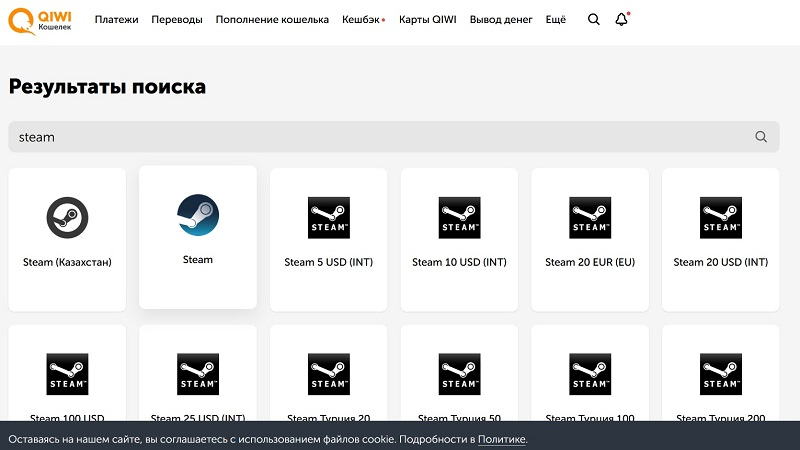This screenshot has width=800, height=450.
Task: Click the Steam 20 USD (INT) label
Action: point(720,262)
